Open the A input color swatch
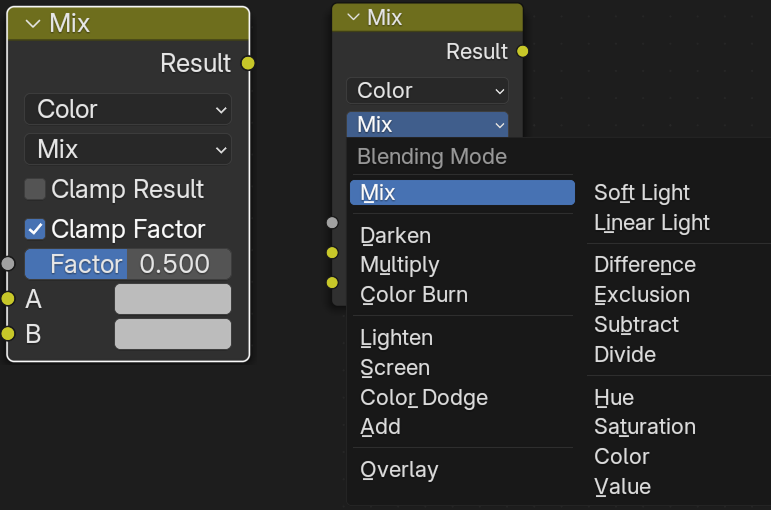The height and width of the screenshot is (510, 771). point(173,299)
